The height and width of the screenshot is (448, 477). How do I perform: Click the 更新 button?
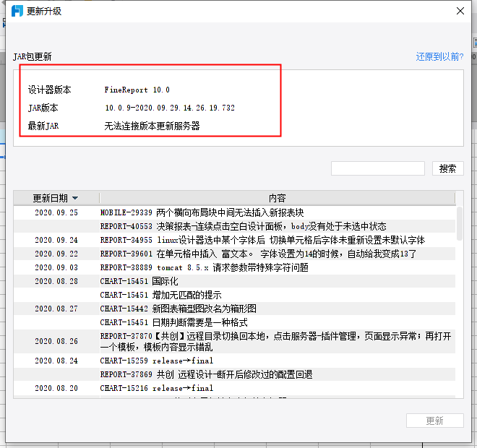(434, 421)
